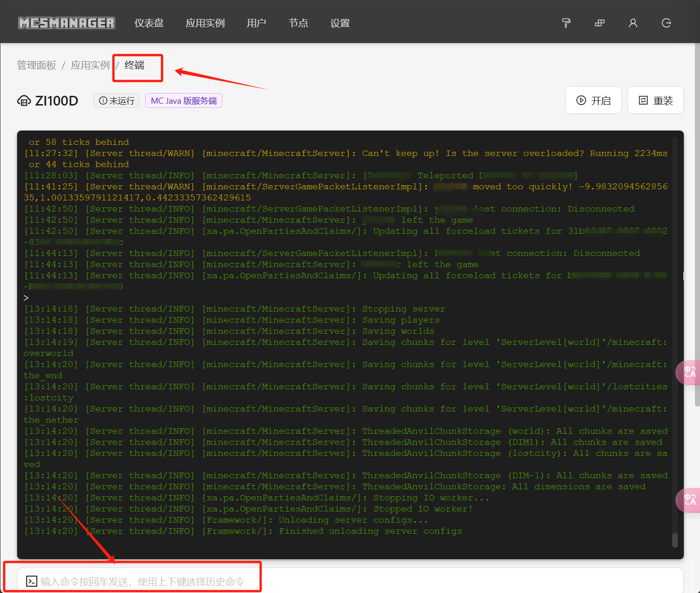This screenshot has height=593, width=700.
Task: Open the 用户 menu item
Action: pos(256,23)
